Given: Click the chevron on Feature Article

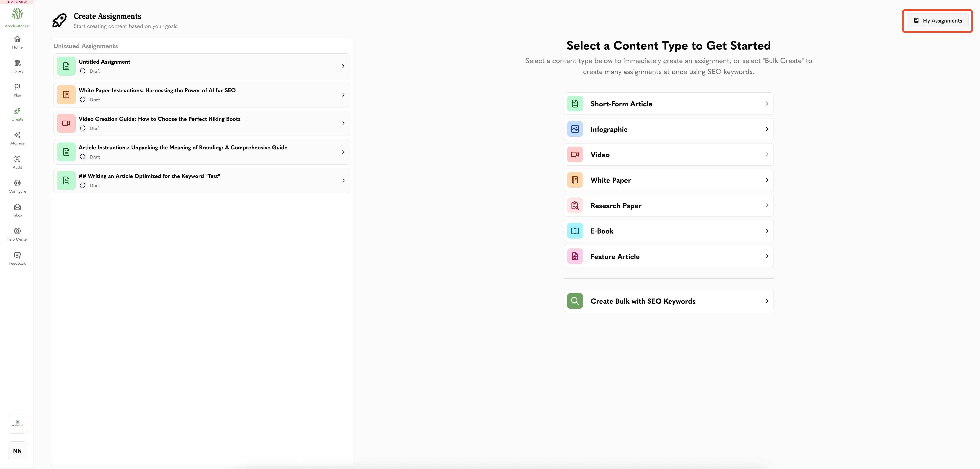Looking at the screenshot, I should click(x=767, y=257).
